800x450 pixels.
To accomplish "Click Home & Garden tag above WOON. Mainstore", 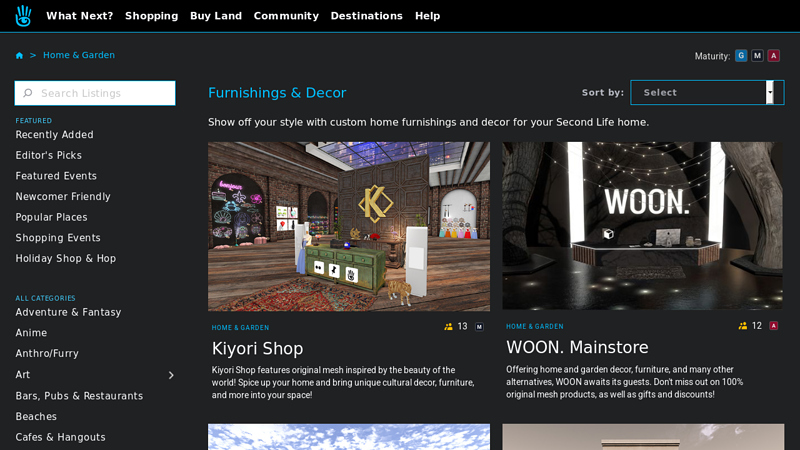I will tap(535, 327).
